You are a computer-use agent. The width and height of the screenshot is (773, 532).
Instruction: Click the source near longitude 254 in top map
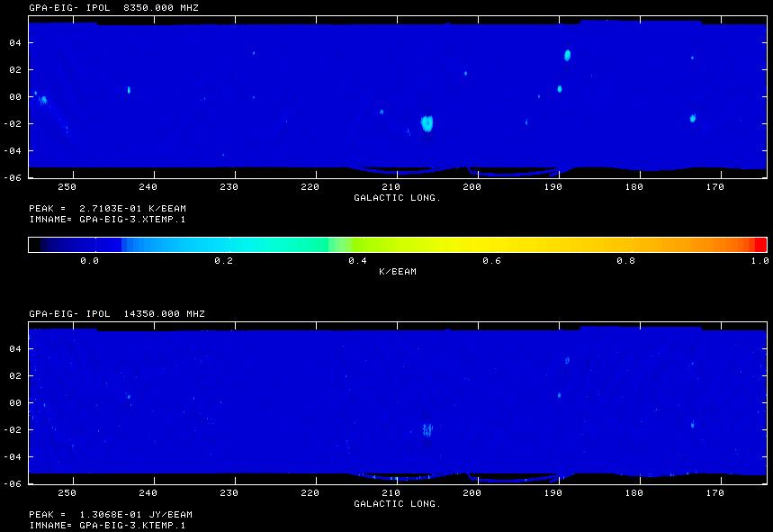click(43, 100)
